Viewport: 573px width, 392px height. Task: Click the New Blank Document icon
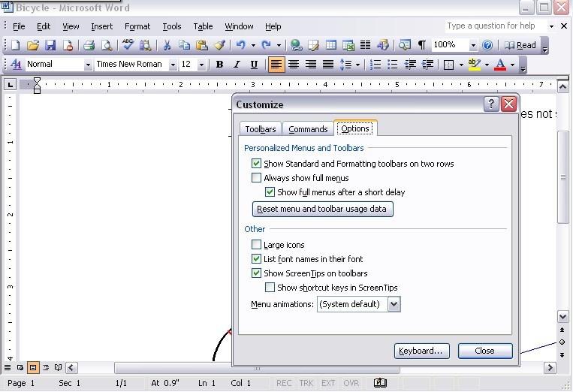pyautogui.click(x=15, y=45)
